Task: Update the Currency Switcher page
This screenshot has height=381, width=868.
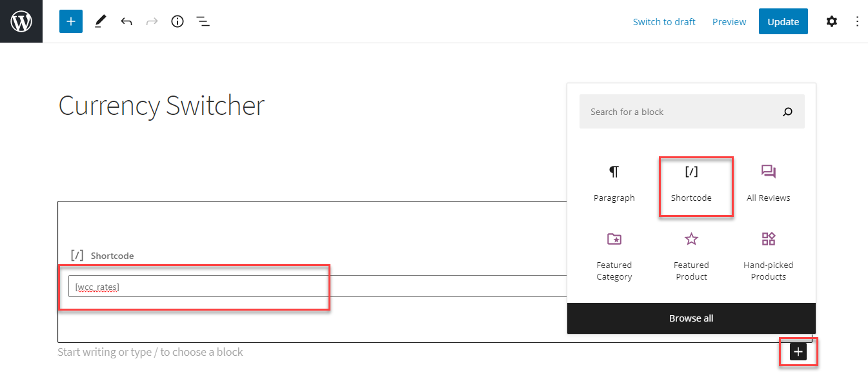Action: click(783, 21)
